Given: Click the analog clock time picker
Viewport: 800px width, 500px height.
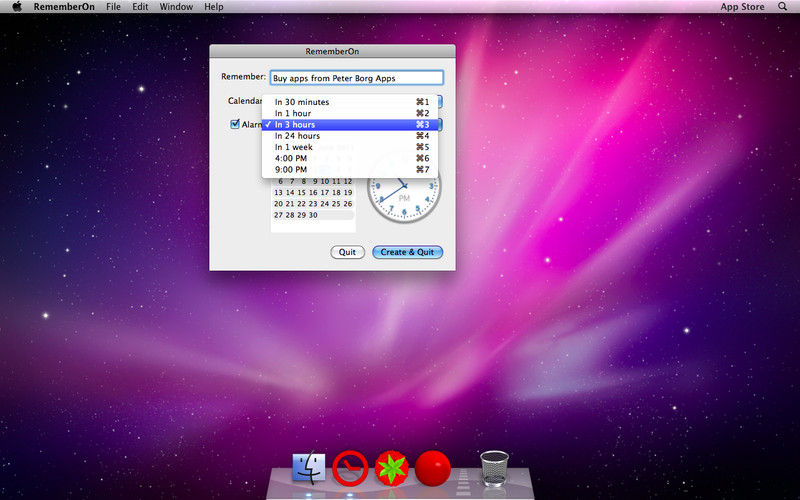Looking at the screenshot, I should (x=404, y=188).
